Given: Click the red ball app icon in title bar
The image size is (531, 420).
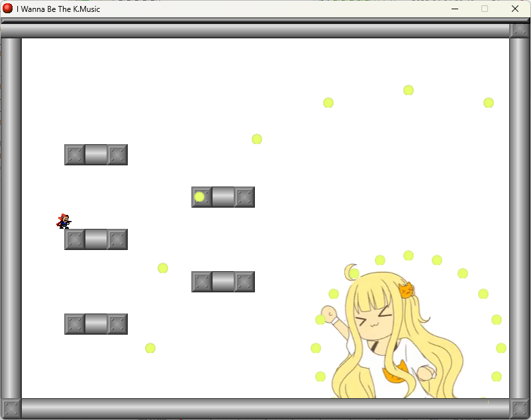Looking at the screenshot, I should click(7, 9).
